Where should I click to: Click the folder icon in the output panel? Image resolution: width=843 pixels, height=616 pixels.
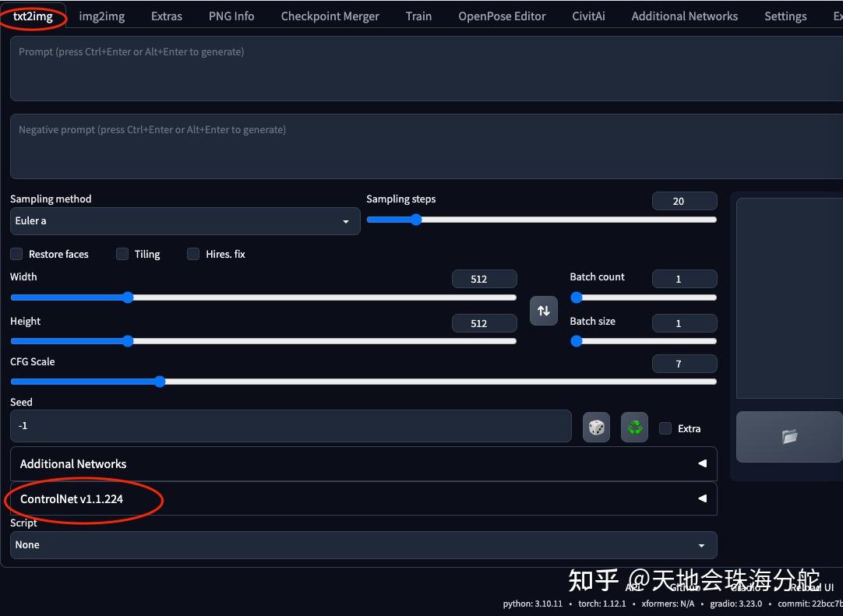pos(788,437)
